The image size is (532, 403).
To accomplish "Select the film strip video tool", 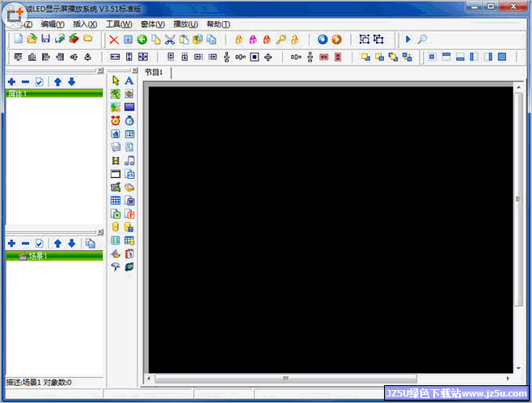I will pyautogui.click(x=116, y=160).
